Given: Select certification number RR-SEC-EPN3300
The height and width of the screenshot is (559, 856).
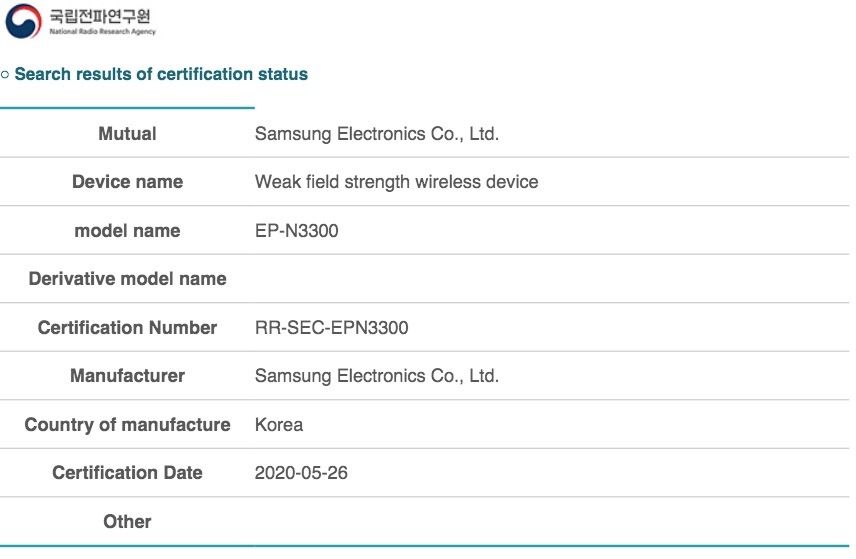Looking at the screenshot, I should coord(331,328).
